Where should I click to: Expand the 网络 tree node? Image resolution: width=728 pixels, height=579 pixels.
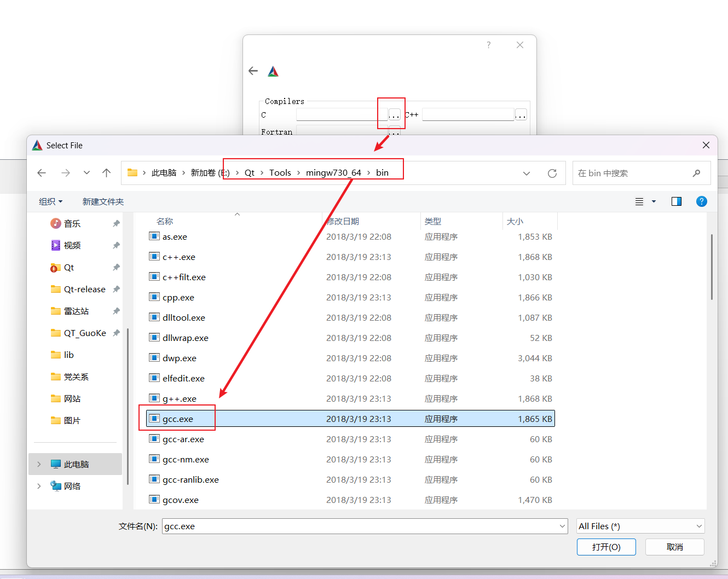39,486
